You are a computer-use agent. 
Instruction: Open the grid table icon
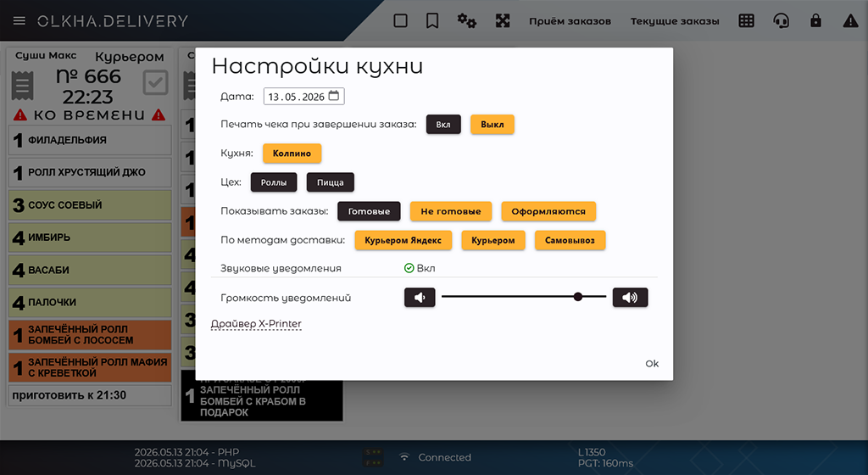(x=746, y=21)
